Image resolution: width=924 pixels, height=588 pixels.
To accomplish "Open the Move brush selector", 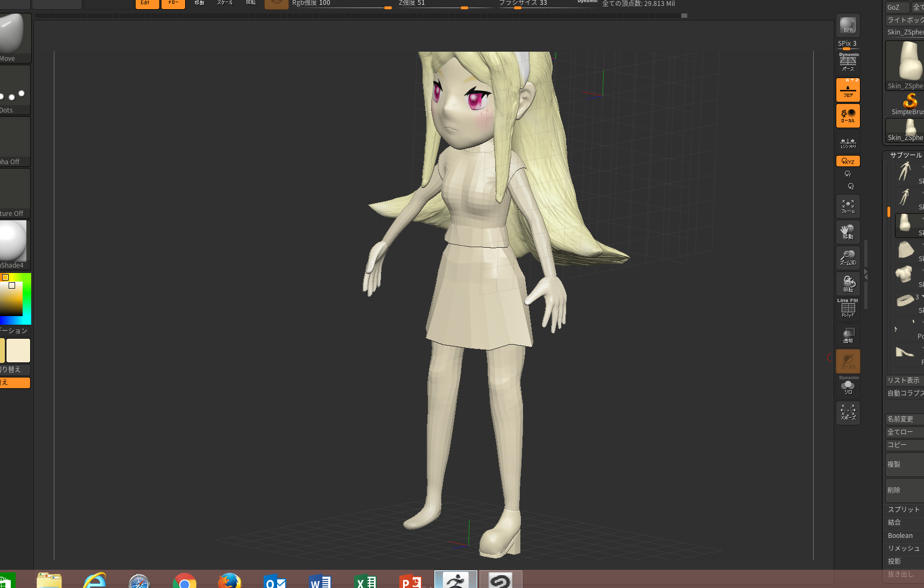I will [15, 38].
